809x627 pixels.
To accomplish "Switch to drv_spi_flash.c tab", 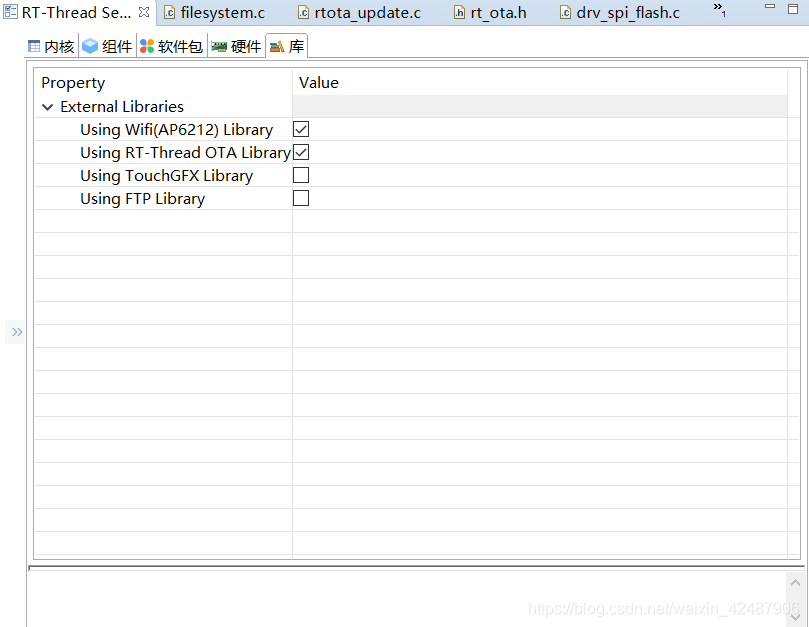I will pos(620,12).
